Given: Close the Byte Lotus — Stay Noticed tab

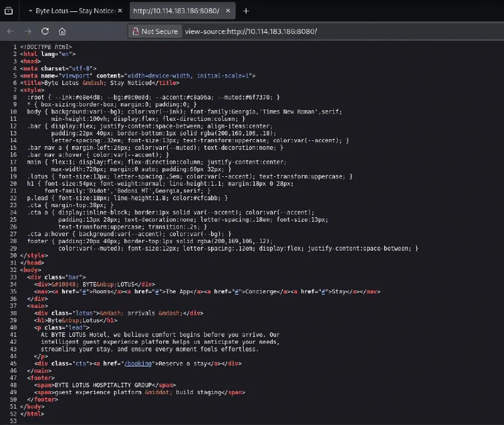Looking at the screenshot, I should pyautogui.click(x=120, y=11).
